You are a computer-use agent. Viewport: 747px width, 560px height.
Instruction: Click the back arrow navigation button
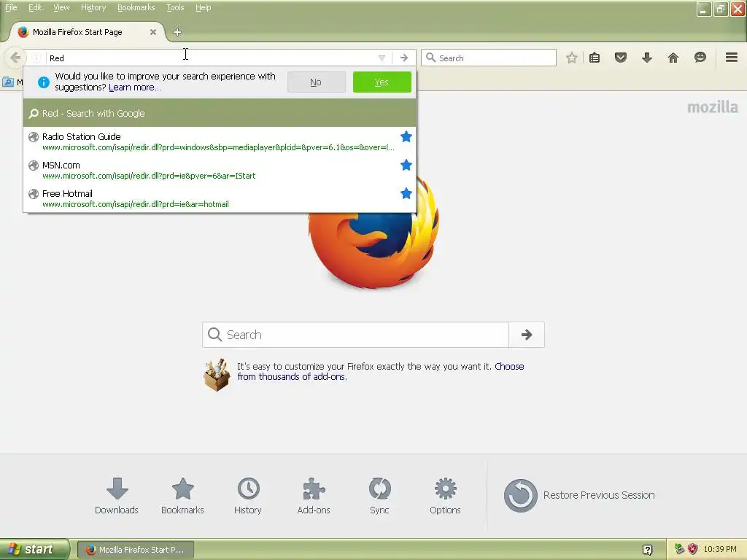(15, 58)
